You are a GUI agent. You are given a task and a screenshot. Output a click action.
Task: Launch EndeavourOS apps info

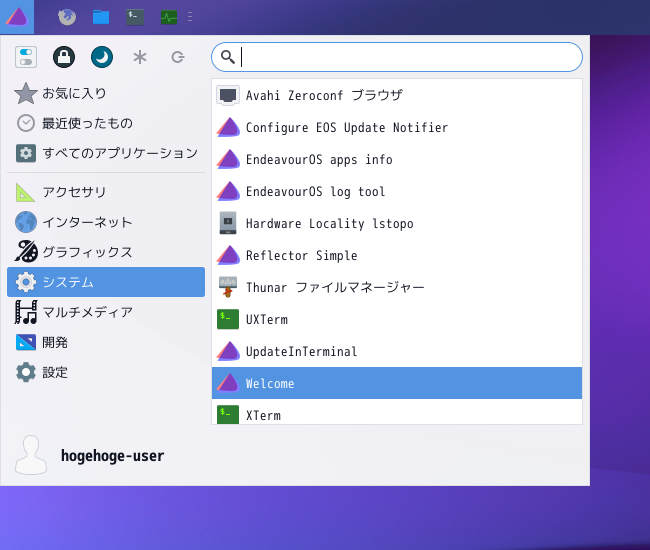(x=397, y=159)
